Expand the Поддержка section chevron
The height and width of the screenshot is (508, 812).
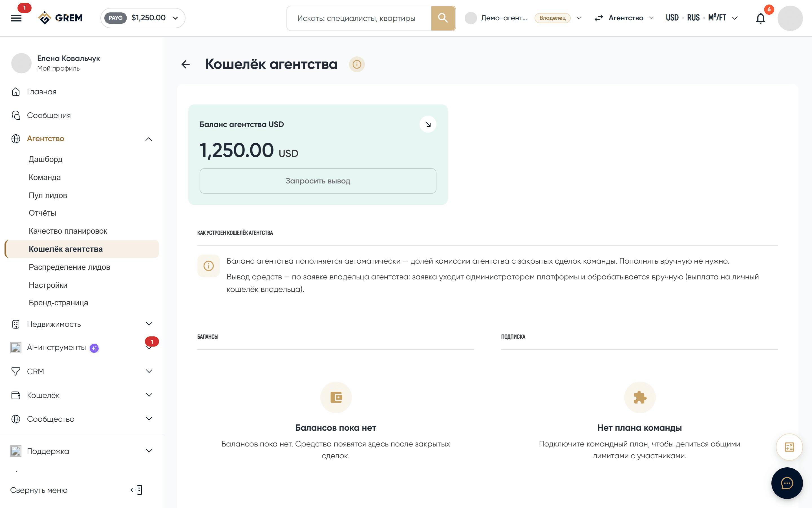coord(149,451)
